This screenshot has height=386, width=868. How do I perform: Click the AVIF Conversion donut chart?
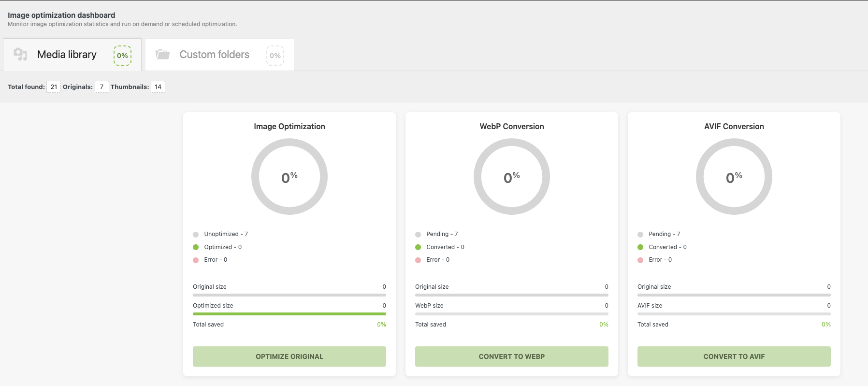tap(734, 177)
